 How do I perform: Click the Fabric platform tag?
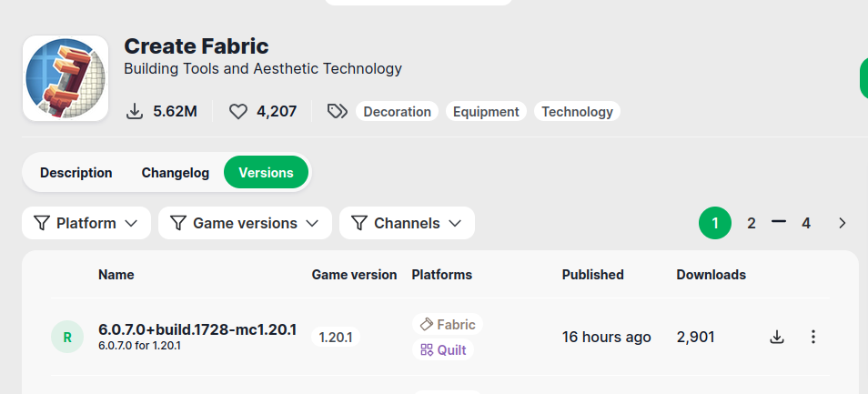(448, 324)
